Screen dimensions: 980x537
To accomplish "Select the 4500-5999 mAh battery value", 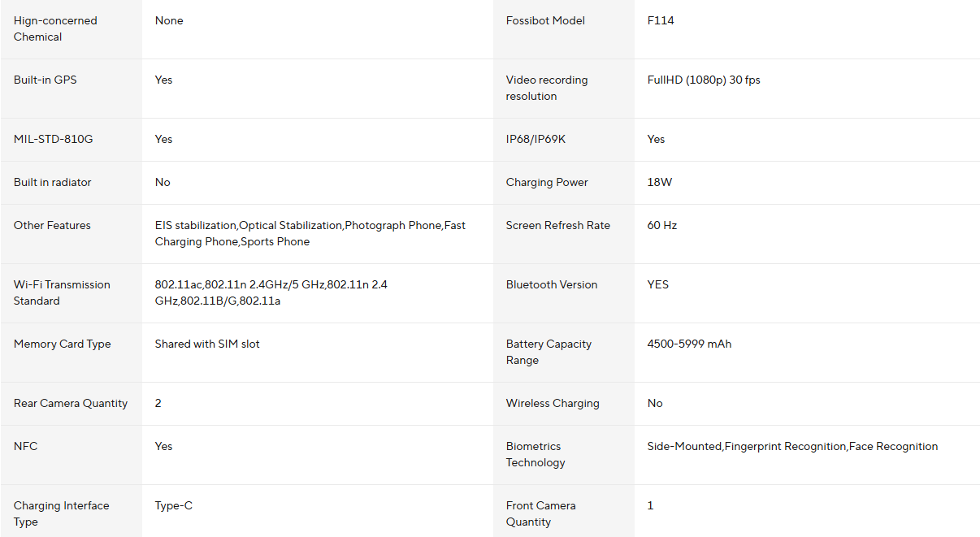I will (x=689, y=344).
